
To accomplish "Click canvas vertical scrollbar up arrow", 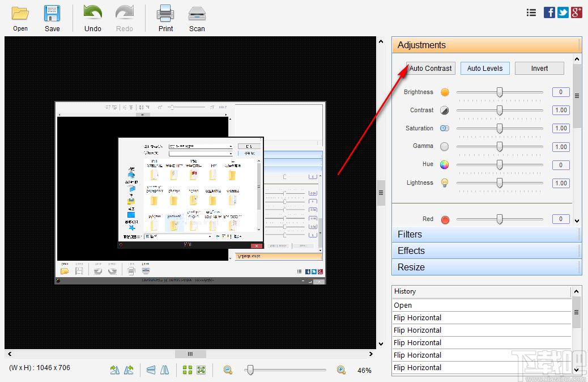I will coord(381,41).
